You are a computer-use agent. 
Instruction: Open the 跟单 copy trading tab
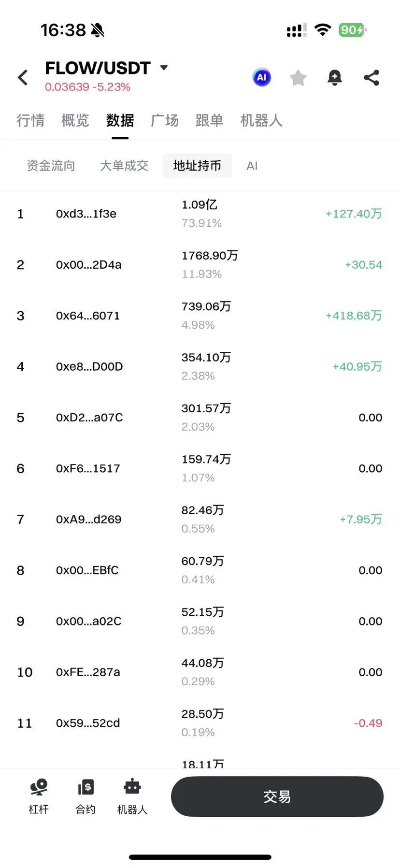click(x=209, y=120)
